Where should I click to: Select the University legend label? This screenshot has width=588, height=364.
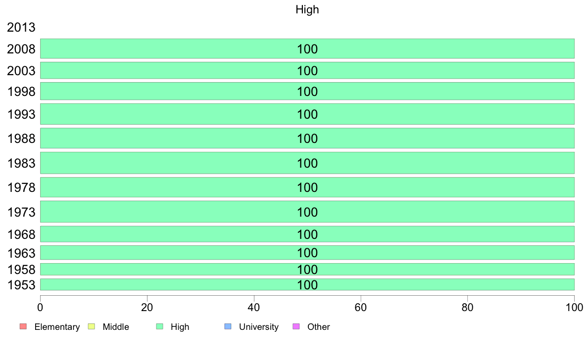coord(259,327)
